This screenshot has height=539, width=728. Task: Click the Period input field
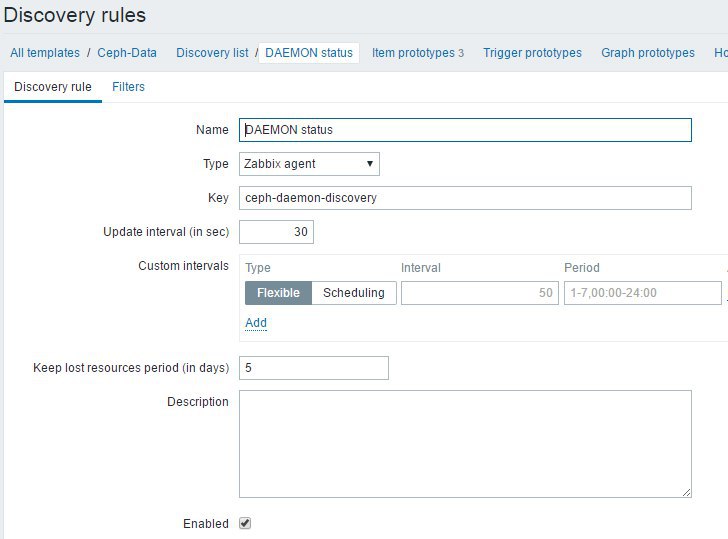point(642,293)
